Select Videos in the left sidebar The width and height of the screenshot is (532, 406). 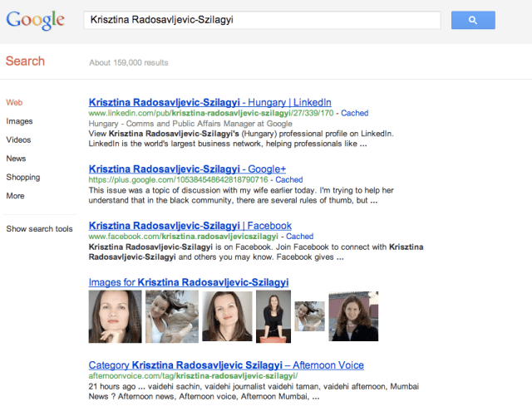[18, 139]
